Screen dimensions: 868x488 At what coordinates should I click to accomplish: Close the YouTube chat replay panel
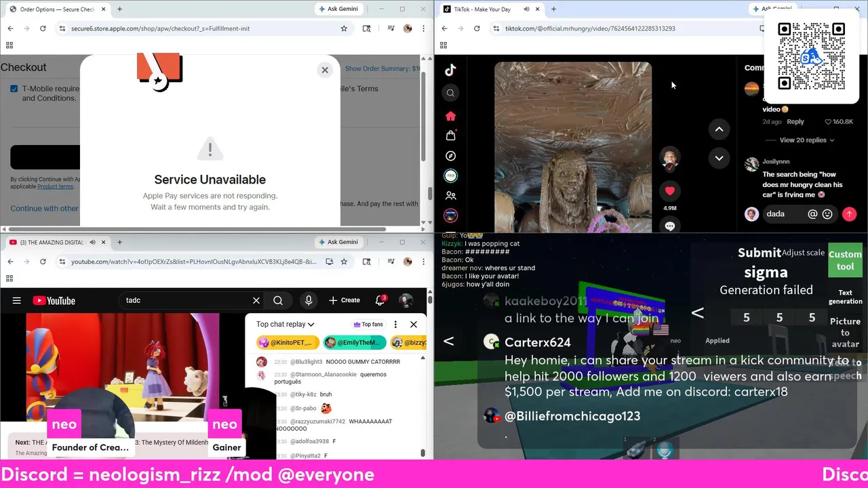[x=414, y=324]
